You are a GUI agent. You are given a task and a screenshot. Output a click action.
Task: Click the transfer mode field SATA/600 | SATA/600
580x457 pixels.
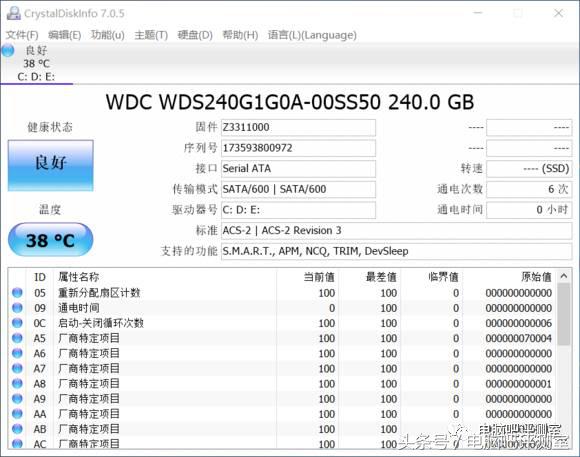[x=298, y=189]
